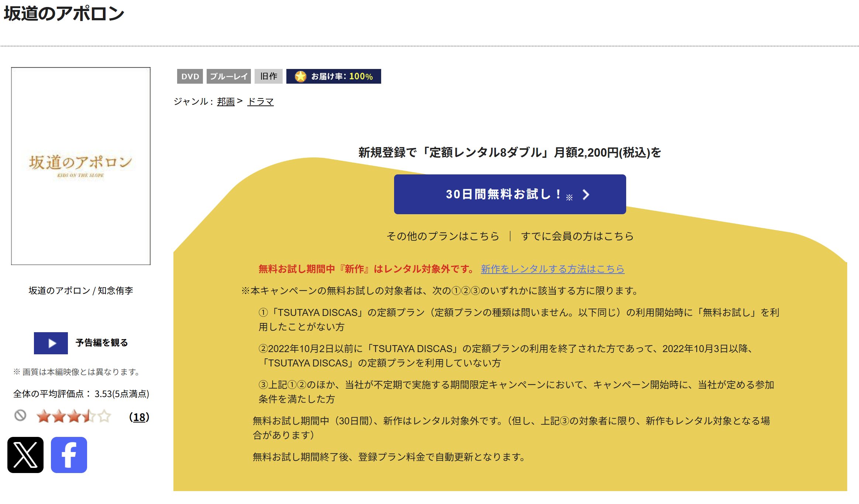Open 'その他のプランはこちら' link
This screenshot has width=859, height=504.
click(x=443, y=236)
